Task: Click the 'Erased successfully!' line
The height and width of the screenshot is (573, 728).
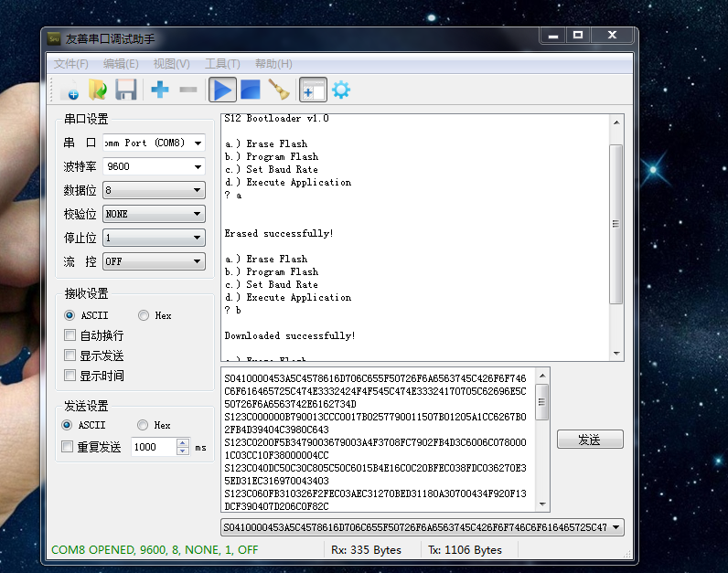Action: (279, 233)
